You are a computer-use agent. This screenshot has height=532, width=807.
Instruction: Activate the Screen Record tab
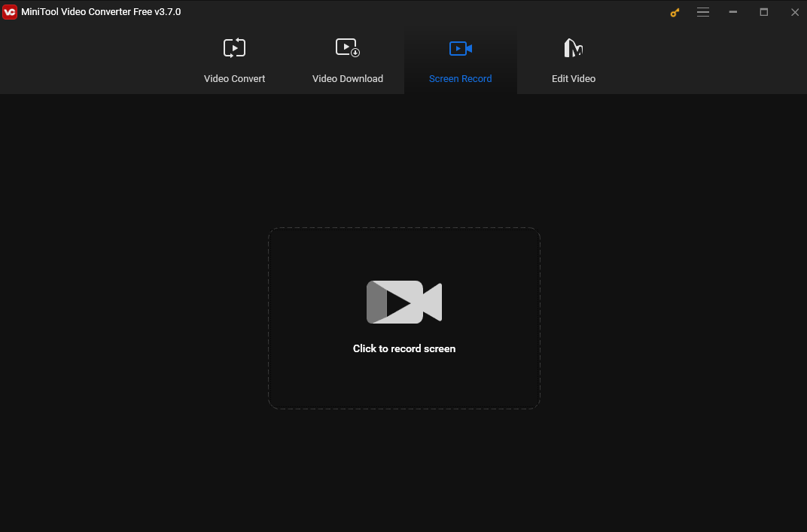(460, 78)
